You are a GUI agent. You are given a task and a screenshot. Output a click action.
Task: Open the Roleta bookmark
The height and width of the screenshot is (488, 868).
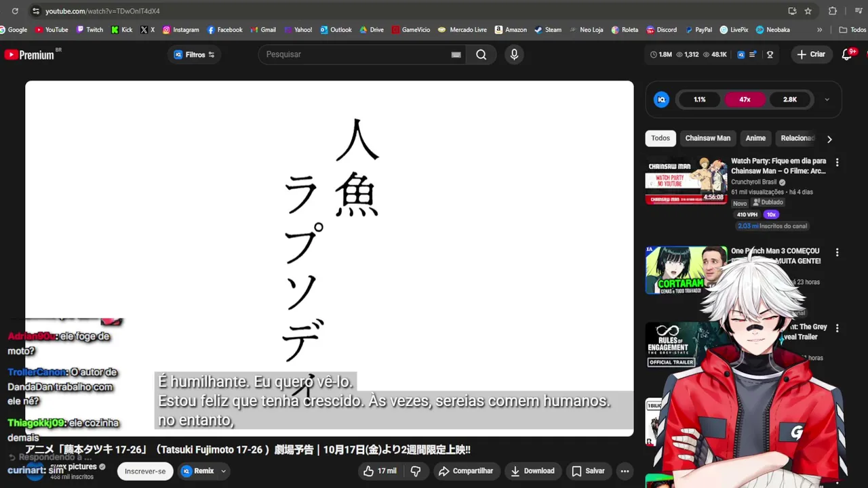pyautogui.click(x=625, y=30)
